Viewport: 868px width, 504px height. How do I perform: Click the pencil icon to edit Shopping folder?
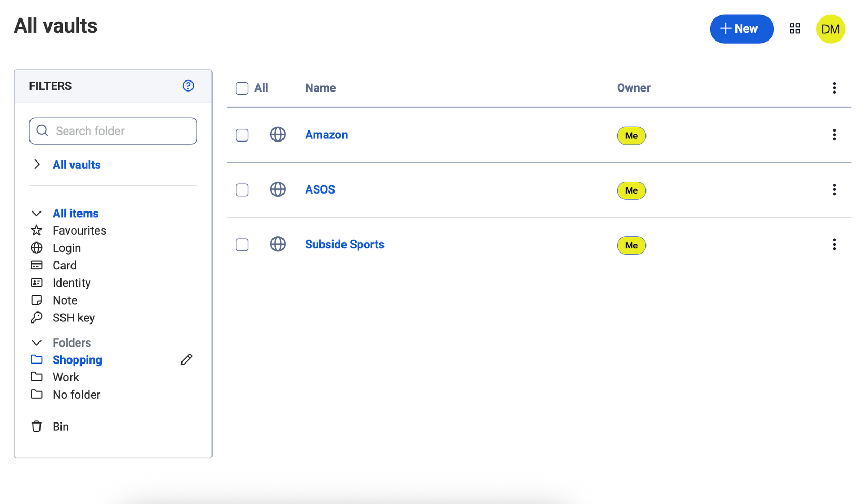coord(186,360)
